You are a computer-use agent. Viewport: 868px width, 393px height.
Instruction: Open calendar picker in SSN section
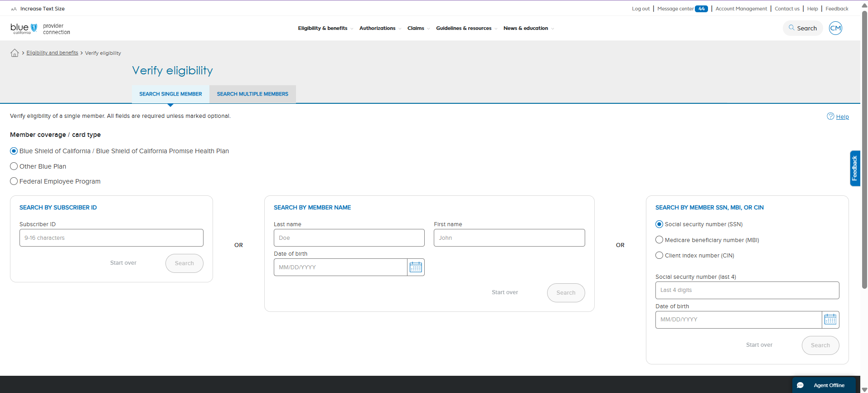[x=830, y=320]
